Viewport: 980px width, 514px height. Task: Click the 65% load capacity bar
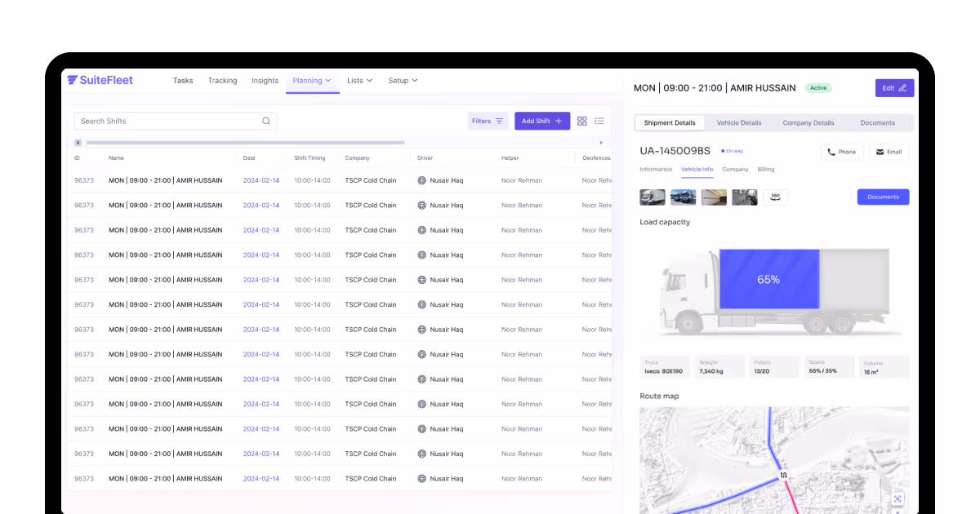point(768,279)
